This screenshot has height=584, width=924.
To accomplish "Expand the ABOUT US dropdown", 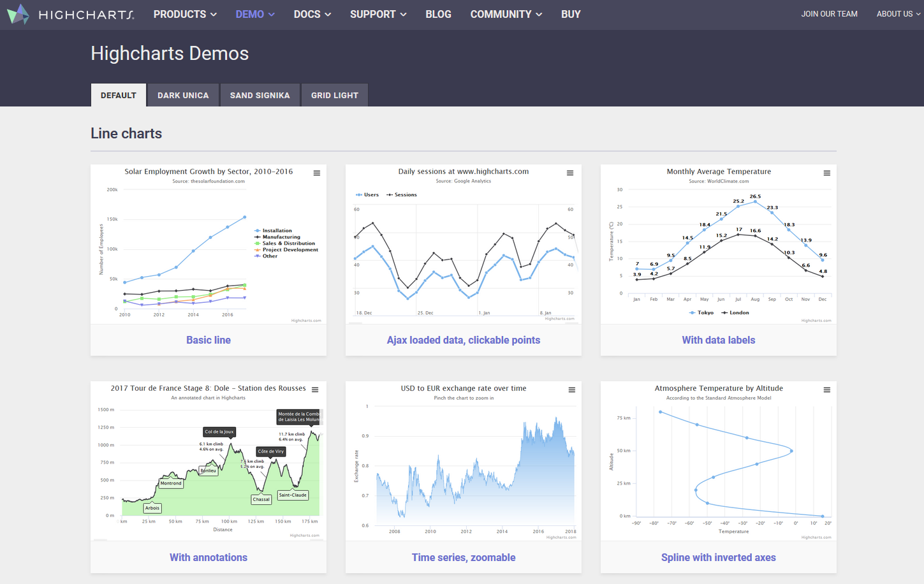I will point(898,14).
